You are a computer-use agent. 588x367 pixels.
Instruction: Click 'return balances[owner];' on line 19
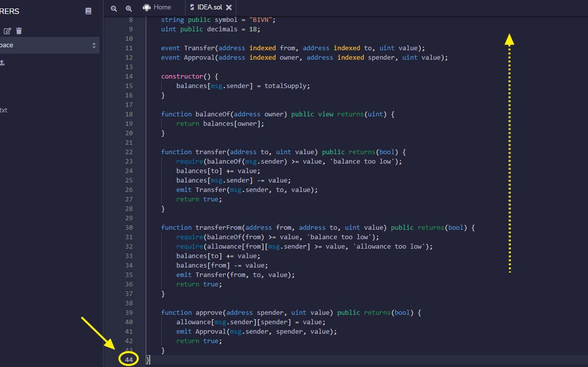click(x=220, y=123)
